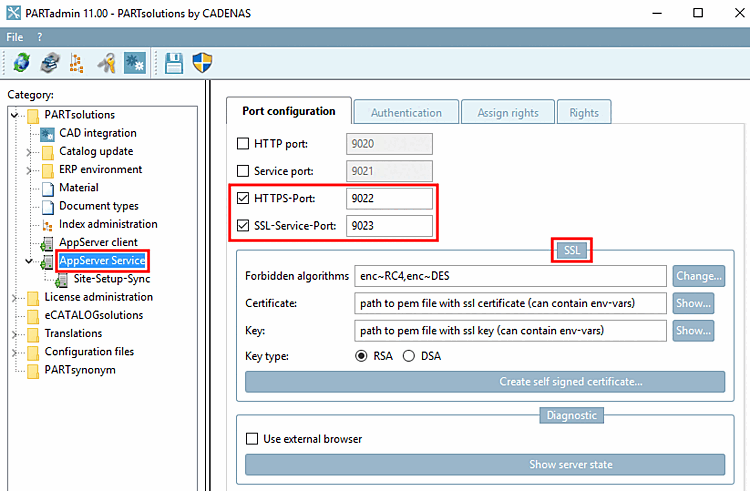The image size is (750, 491).
Task: Enable the HTTP port checkbox
Action: tap(243, 143)
